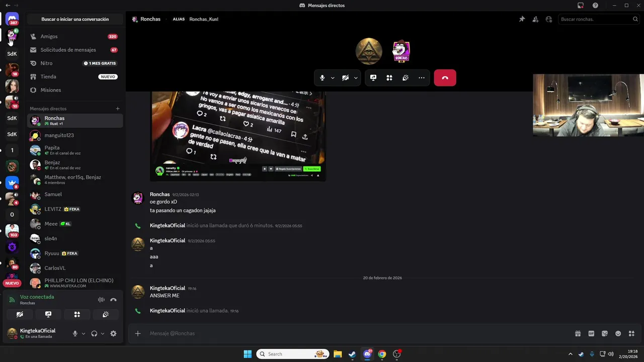Send a gift icon in message bar
Image resolution: width=644 pixels, height=362 pixels.
coord(578,333)
